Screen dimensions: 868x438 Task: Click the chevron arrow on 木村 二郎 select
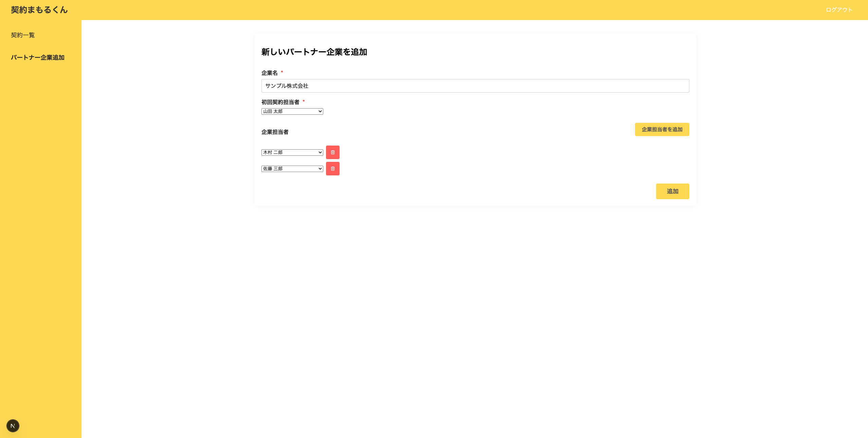click(x=320, y=152)
